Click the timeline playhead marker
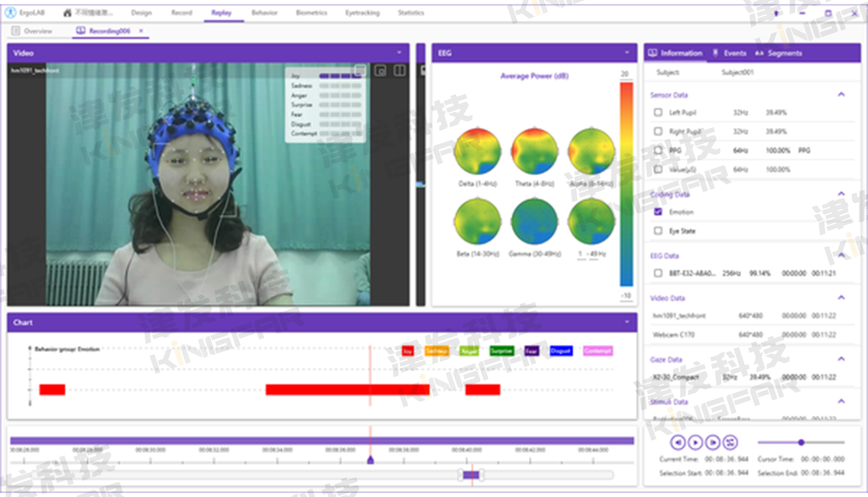 371,459
